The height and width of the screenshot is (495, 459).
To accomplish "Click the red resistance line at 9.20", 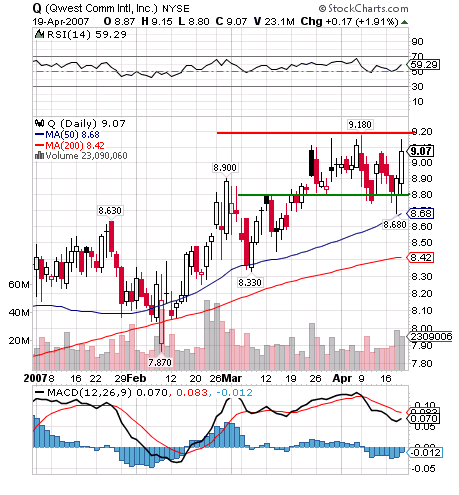I will tap(315, 133).
